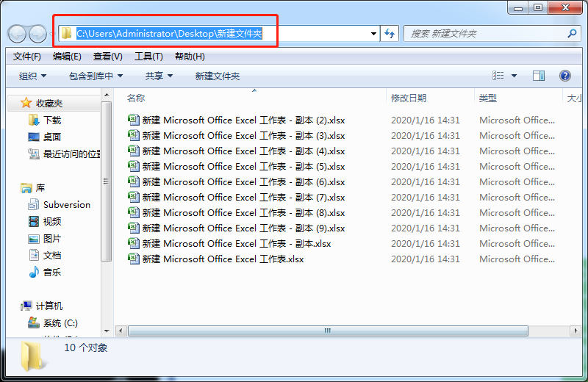The height and width of the screenshot is (382, 588).
Task: Click the folder icon in address bar
Action: [x=66, y=33]
